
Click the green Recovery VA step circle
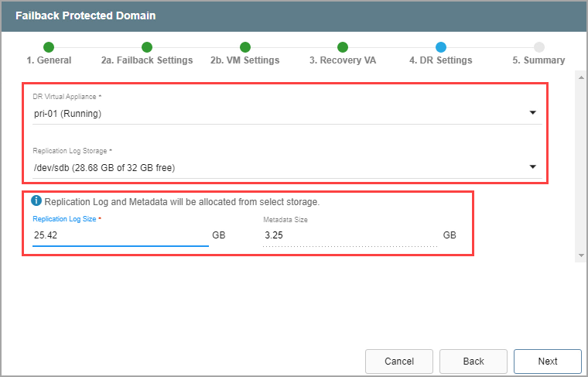click(x=343, y=47)
